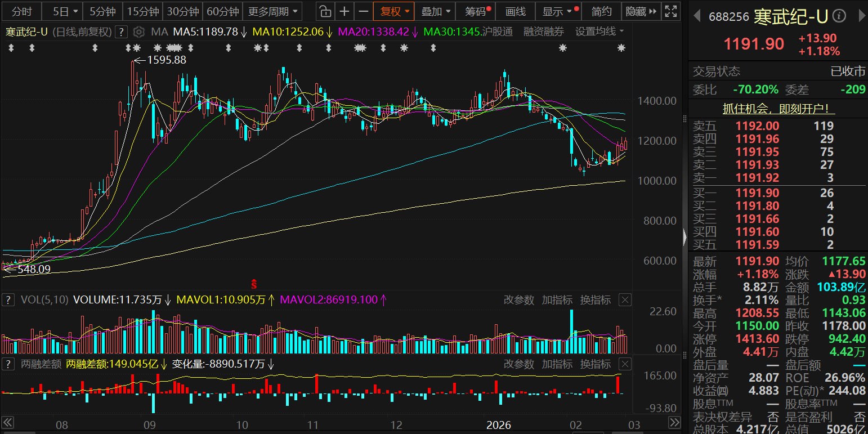The image size is (868, 434).
Task: Toggle the 融资融券 marker display
Action: [x=543, y=32]
